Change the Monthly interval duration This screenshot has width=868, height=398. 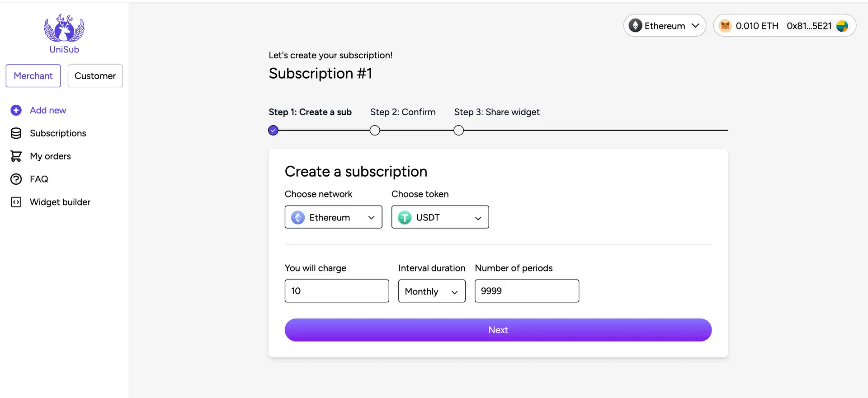431,291
